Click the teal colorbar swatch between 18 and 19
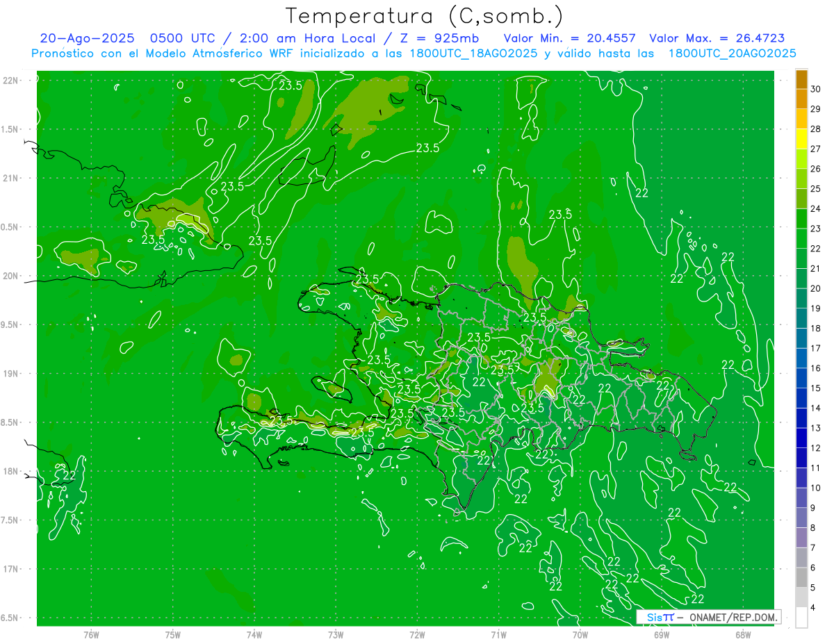This screenshot has width=834, height=644. coord(801,318)
